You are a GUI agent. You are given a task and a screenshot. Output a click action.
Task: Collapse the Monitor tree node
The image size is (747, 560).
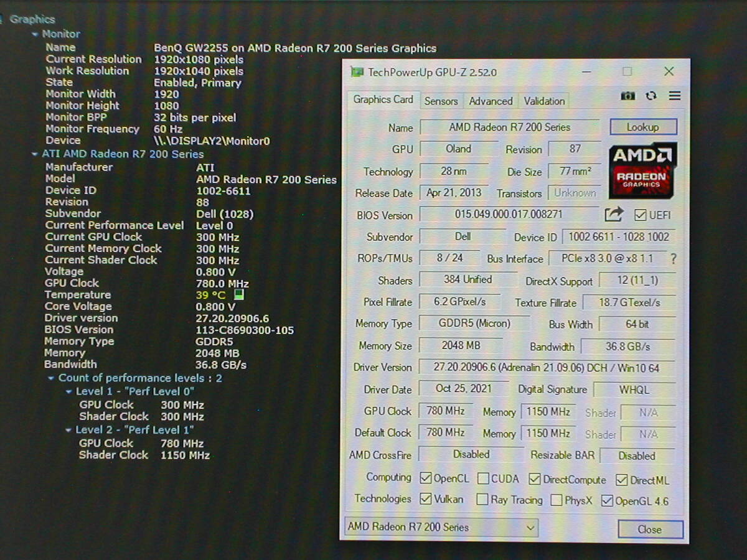(35, 34)
